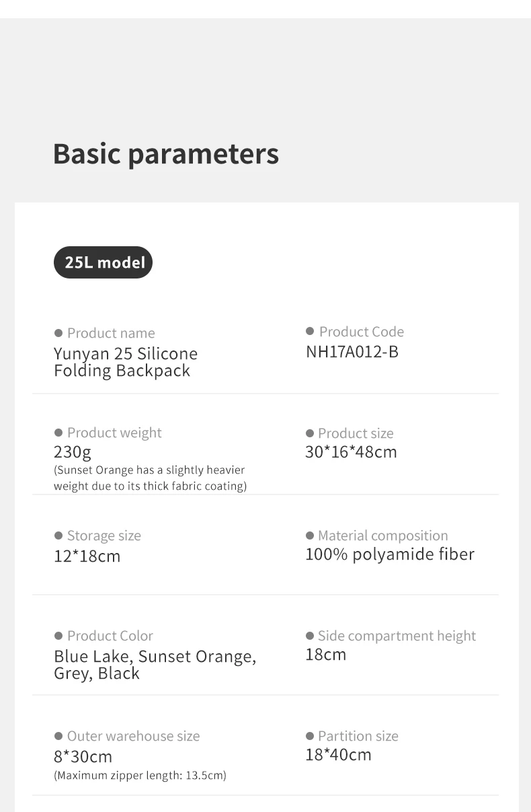Click the bullet dot beside Material composition
The width and height of the screenshot is (531, 812).
click(310, 536)
